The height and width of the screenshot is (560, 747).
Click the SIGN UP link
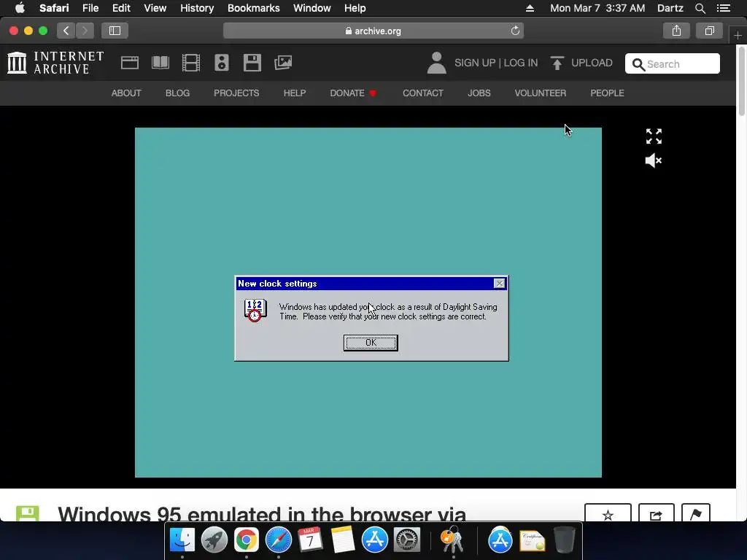pyautogui.click(x=474, y=63)
